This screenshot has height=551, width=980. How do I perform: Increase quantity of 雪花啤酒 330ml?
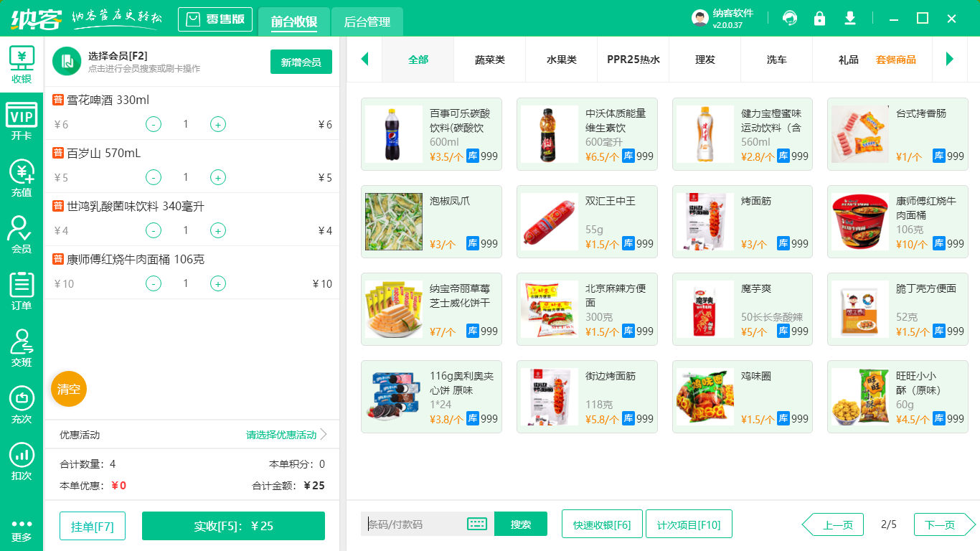pos(218,125)
